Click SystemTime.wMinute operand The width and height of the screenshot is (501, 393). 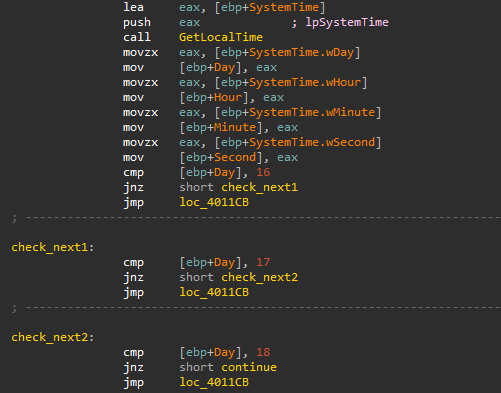coord(312,112)
